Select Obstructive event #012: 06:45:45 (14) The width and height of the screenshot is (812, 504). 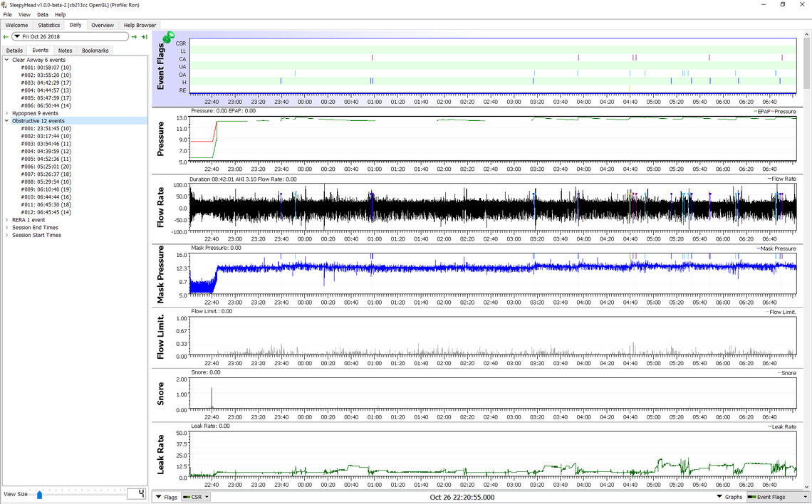[46, 212]
